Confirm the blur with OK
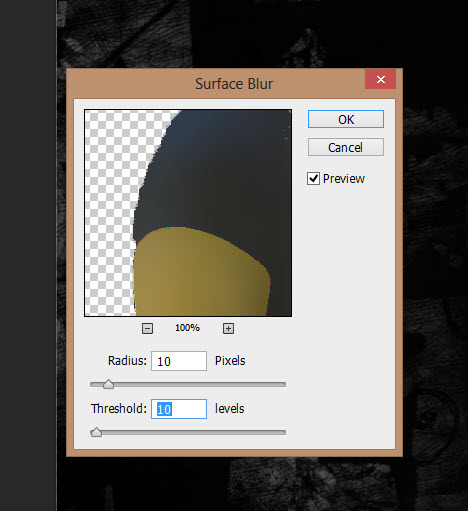The height and width of the screenshot is (511, 468). tap(346, 119)
